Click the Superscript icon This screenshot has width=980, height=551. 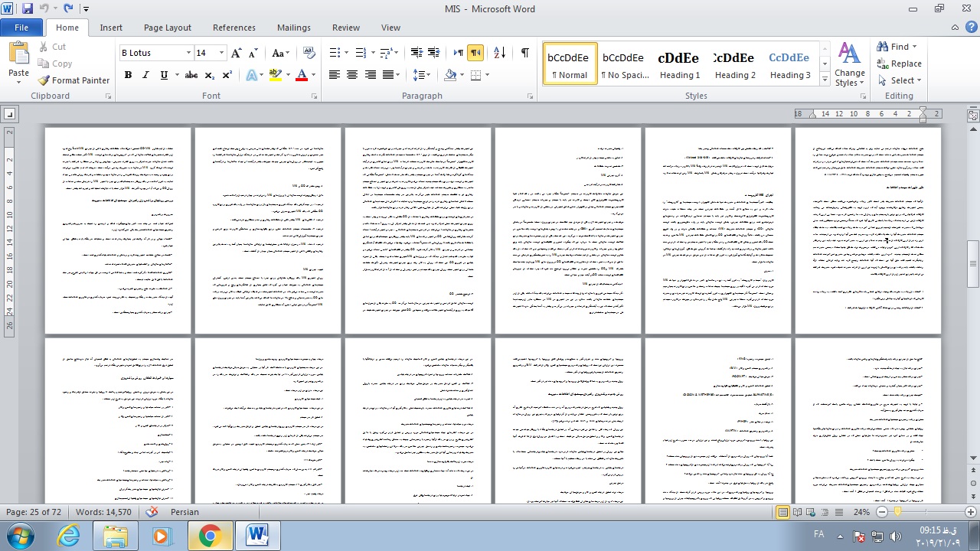(x=227, y=75)
